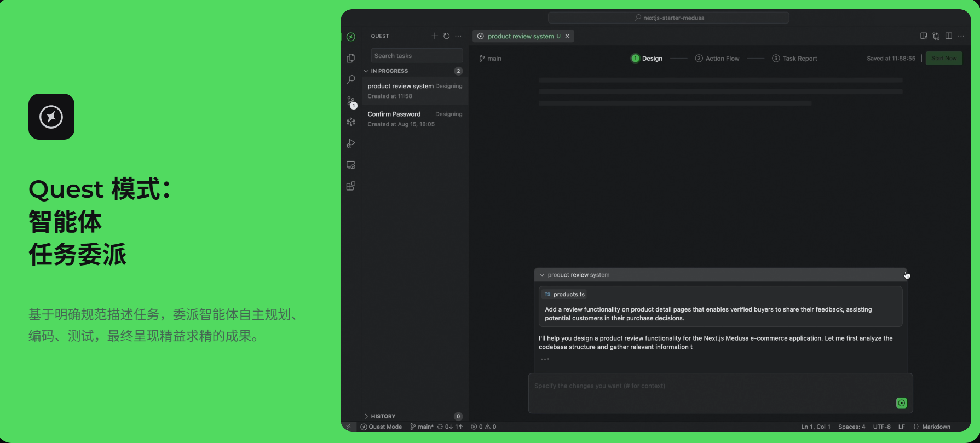980x443 pixels.
Task: Click LF line ending in status bar
Action: pyautogui.click(x=902, y=427)
